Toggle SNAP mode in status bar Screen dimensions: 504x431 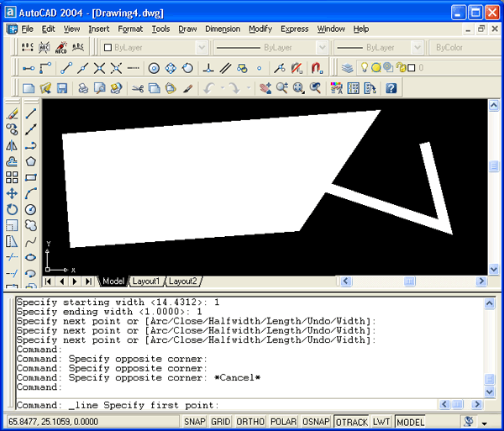[195, 422]
